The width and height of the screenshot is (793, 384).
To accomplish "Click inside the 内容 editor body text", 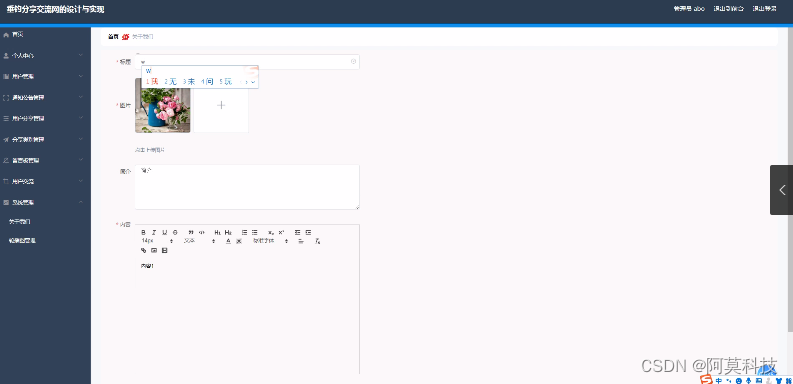I will [x=147, y=266].
